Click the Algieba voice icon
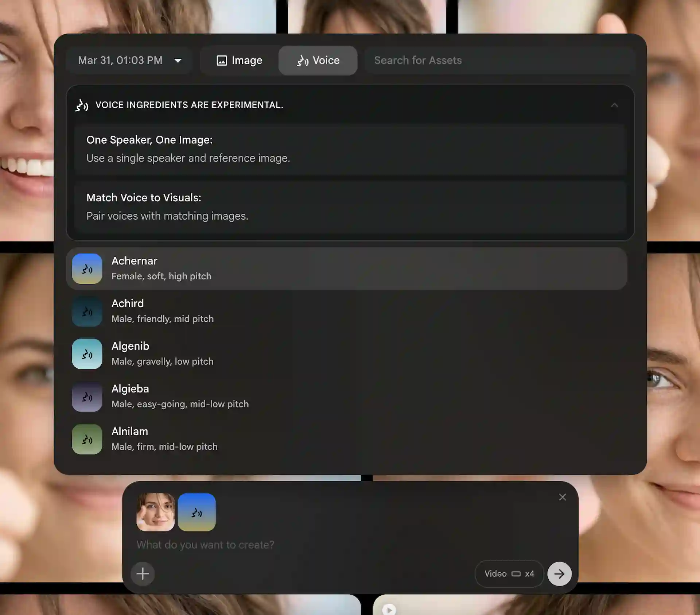 (x=87, y=397)
